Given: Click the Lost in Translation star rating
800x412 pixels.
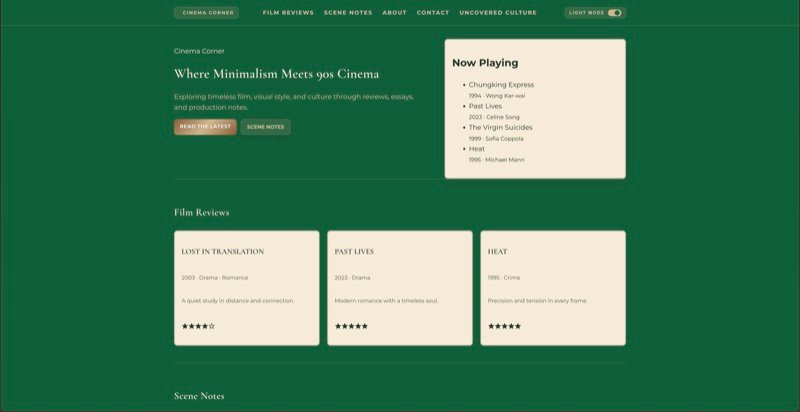Looking at the screenshot, I should point(198,326).
